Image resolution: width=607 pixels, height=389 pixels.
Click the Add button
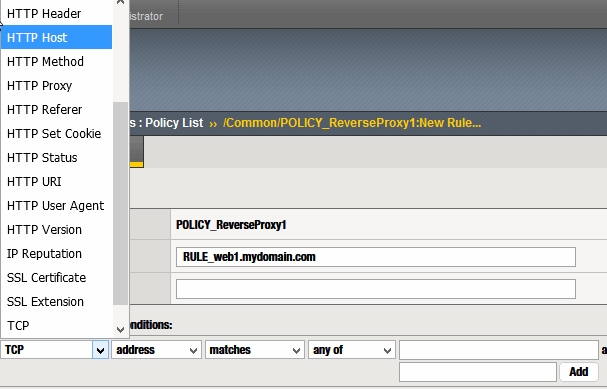click(579, 372)
